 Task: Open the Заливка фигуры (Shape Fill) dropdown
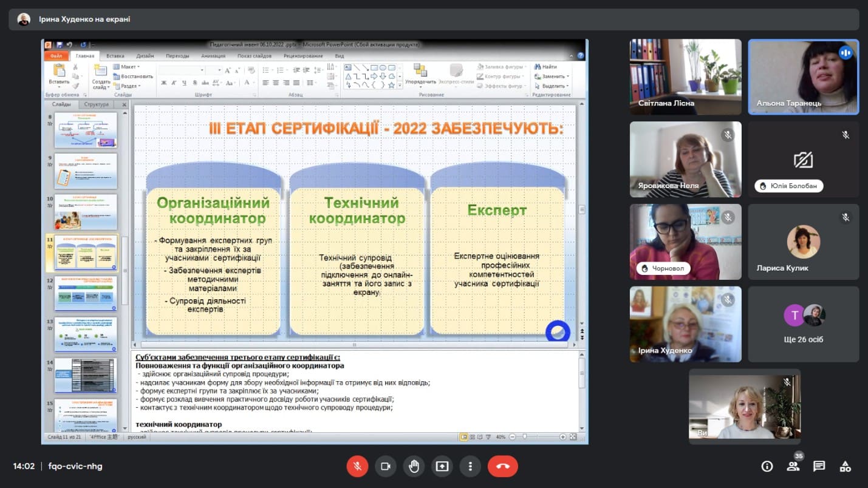[x=502, y=67]
